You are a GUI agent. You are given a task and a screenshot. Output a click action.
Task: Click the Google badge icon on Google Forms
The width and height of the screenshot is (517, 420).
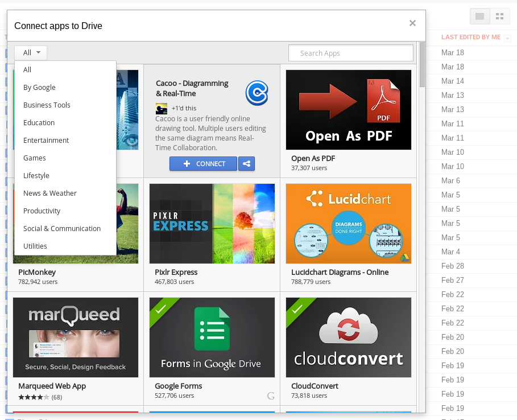point(271,396)
